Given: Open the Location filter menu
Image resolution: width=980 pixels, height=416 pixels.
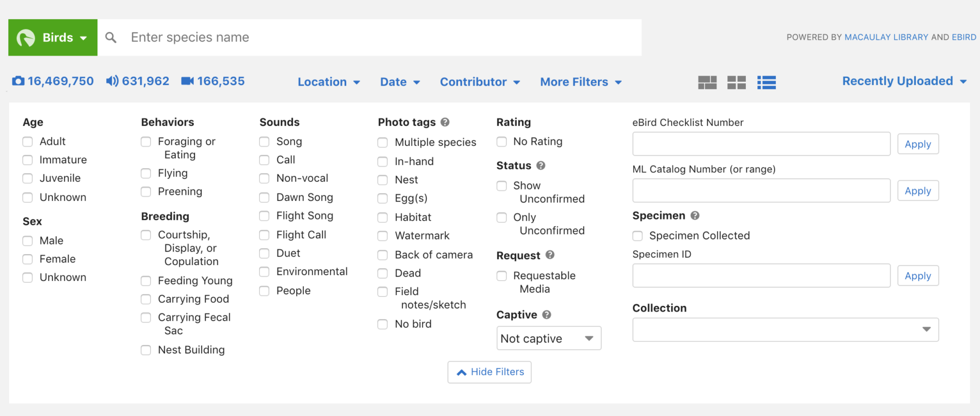Looking at the screenshot, I should [328, 82].
